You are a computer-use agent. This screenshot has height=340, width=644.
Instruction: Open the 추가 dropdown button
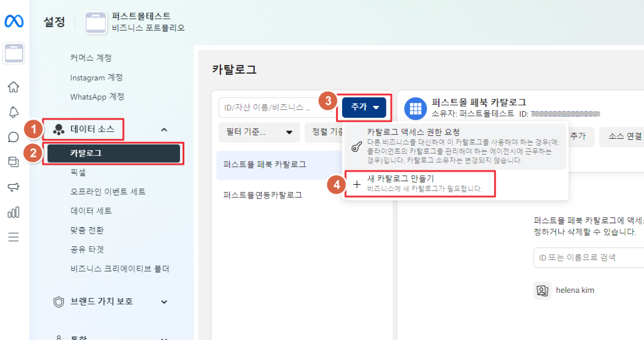[x=364, y=108]
